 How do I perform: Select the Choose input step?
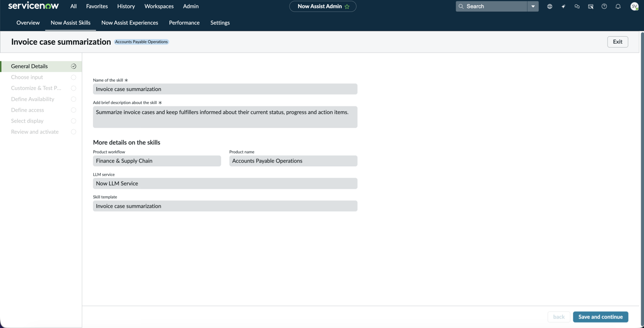[x=41, y=77]
